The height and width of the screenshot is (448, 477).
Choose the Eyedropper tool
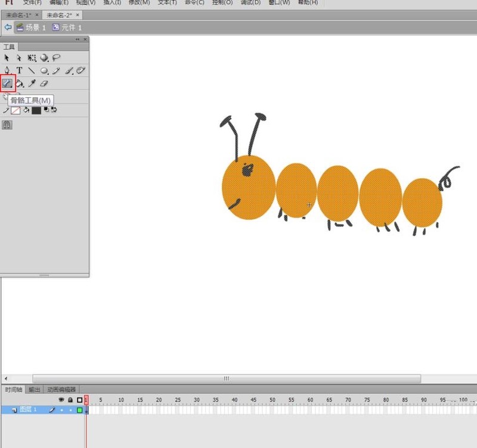pos(32,83)
